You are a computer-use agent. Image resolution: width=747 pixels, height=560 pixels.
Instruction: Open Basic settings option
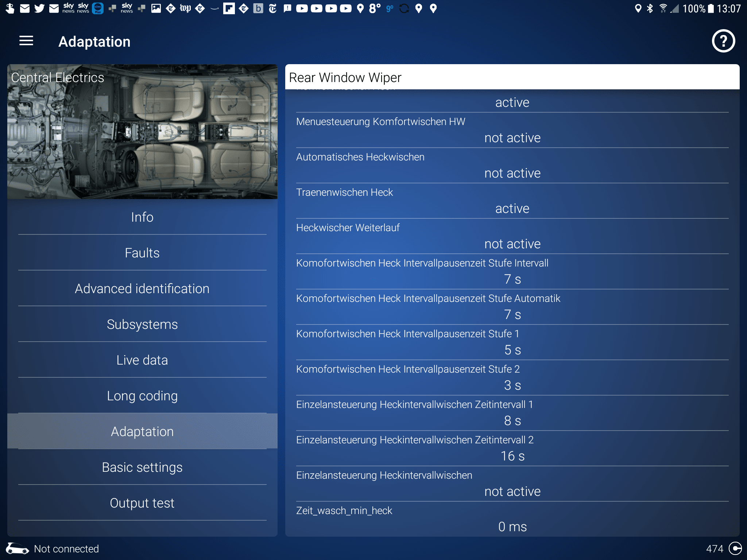(x=142, y=467)
